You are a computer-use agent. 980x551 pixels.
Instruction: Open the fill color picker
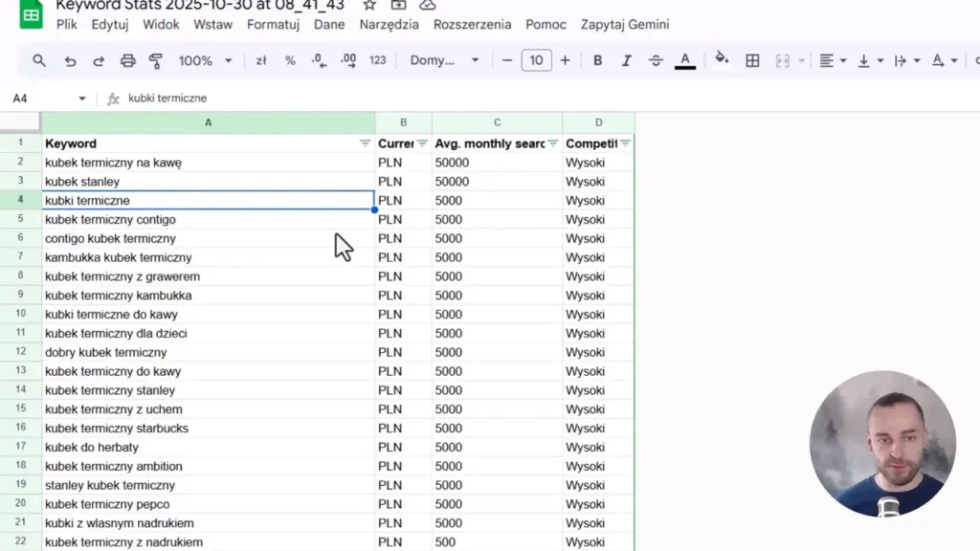[722, 59]
